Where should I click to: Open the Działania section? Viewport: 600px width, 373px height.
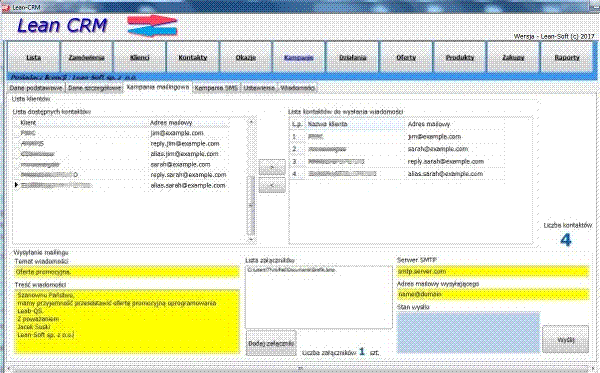[352, 57]
